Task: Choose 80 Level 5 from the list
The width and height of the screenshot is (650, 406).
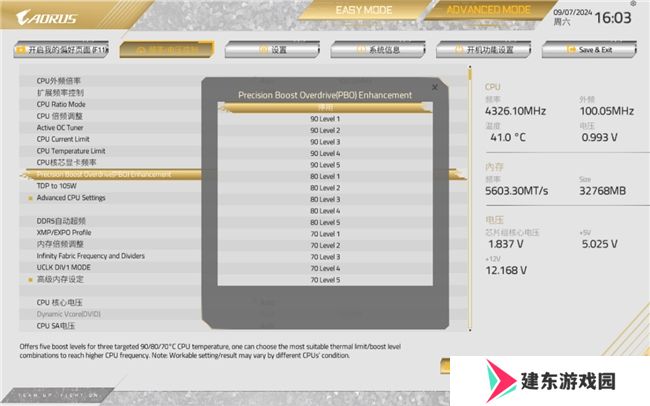Action: tap(325, 222)
